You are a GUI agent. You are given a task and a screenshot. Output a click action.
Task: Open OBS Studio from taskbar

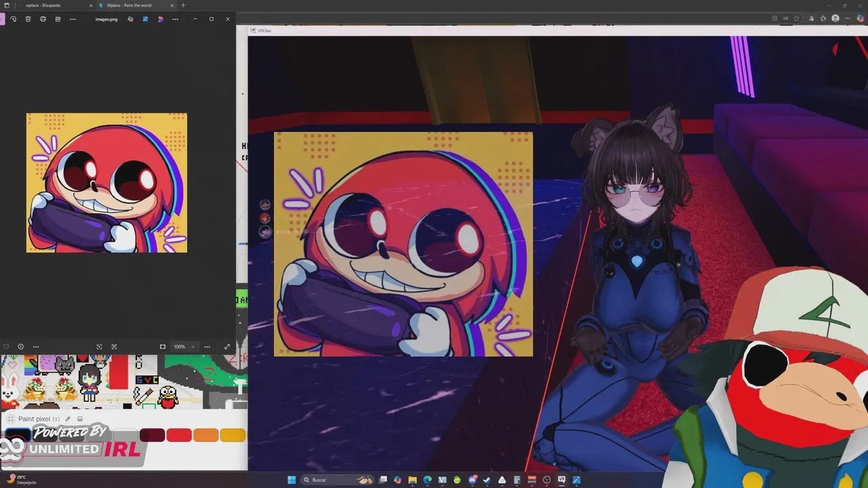547,480
